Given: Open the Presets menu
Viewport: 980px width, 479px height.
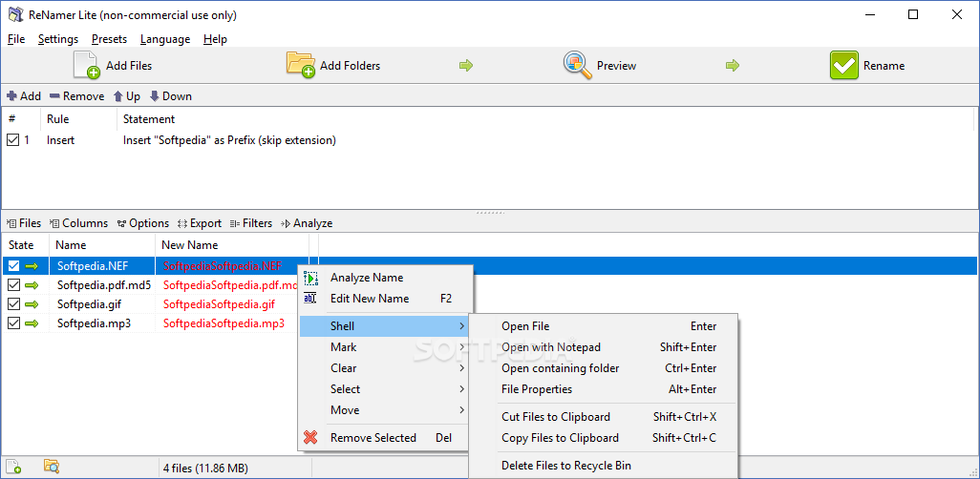Looking at the screenshot, I should pos(110,39).
